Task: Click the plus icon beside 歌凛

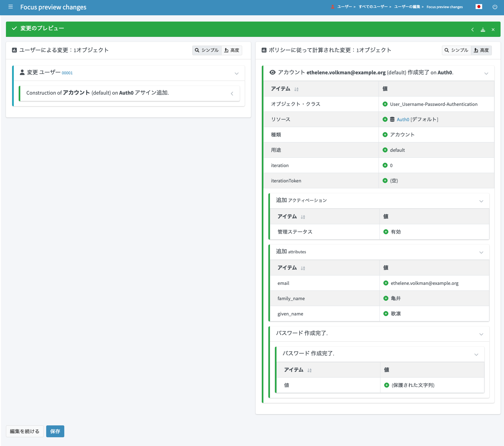Action: pos(386,314)
